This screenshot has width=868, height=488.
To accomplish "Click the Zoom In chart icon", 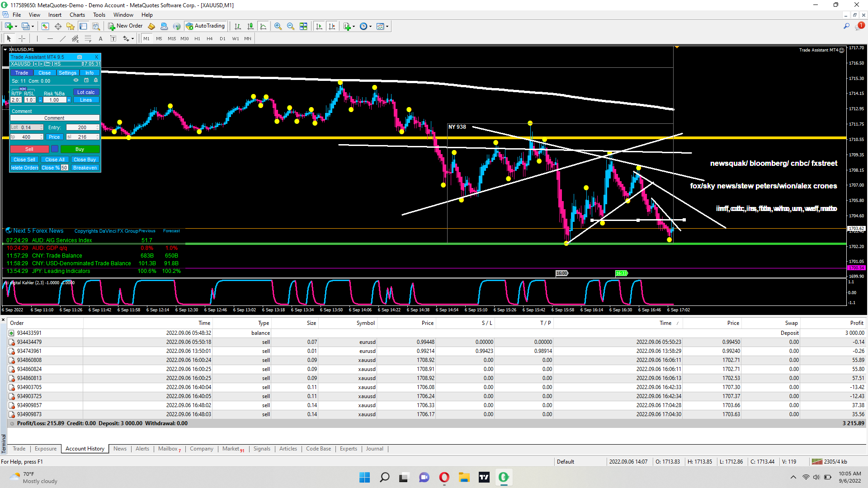I will (278, 26).
